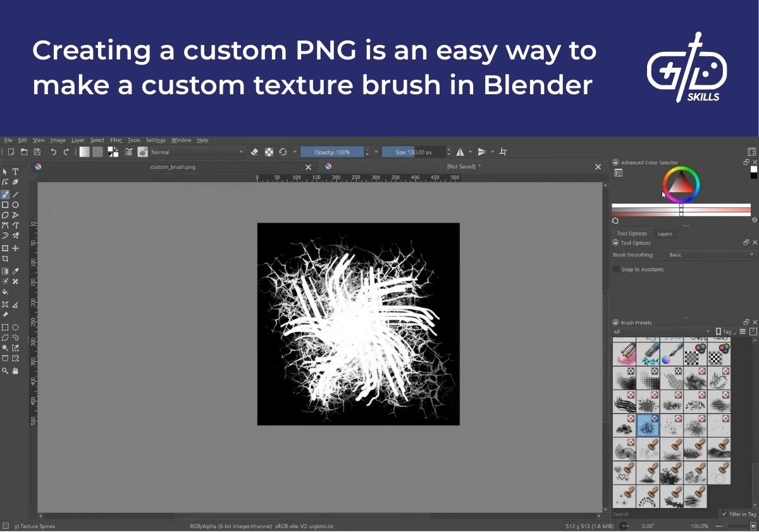Screen dimensions: 759x532
Task: Open the Brush Smoothing dropdown
Action: 710,254
